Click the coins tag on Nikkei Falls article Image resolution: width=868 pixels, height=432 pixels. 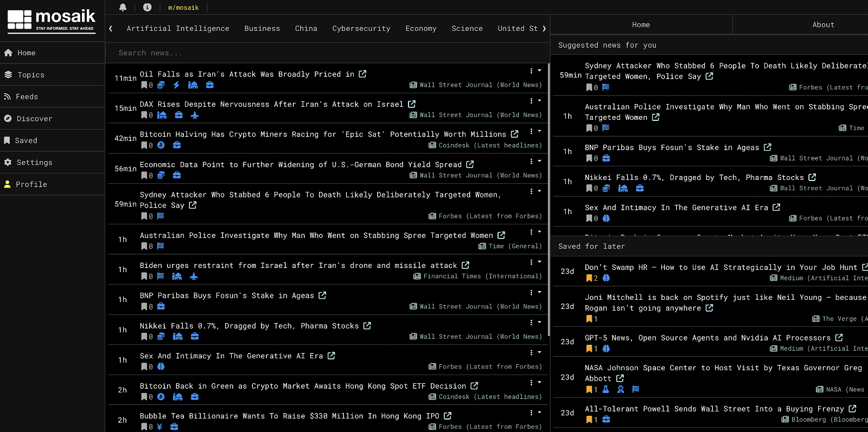(161, 337)
